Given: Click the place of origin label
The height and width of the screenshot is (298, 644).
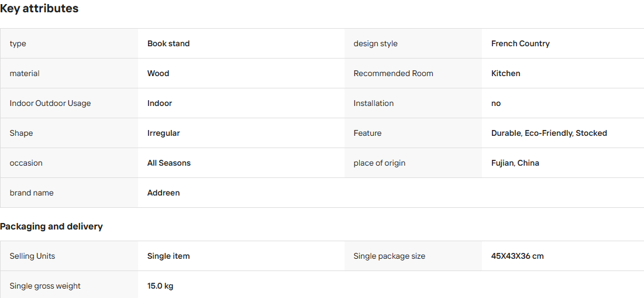Looking at the screenshot, I should pyautogui.click(x=380, y=163).
